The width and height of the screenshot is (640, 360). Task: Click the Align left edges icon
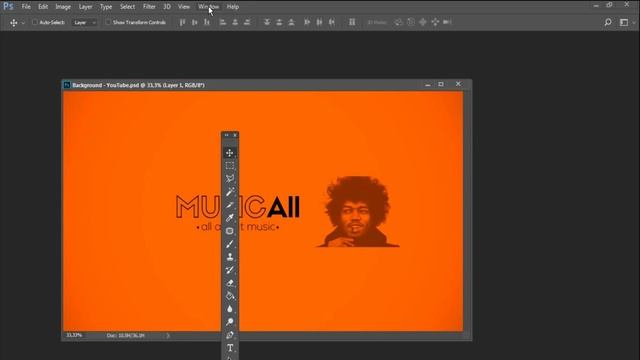click(222, 22)
